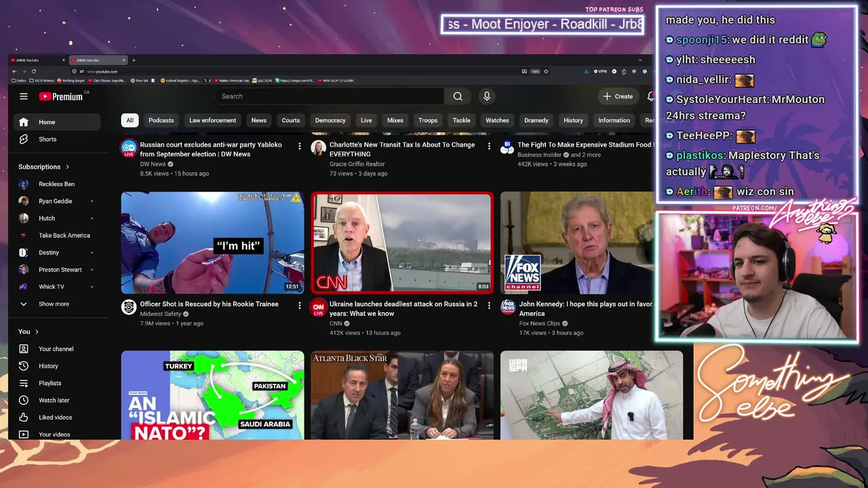Select the Law enforcement filter chip

pos(213,121)
